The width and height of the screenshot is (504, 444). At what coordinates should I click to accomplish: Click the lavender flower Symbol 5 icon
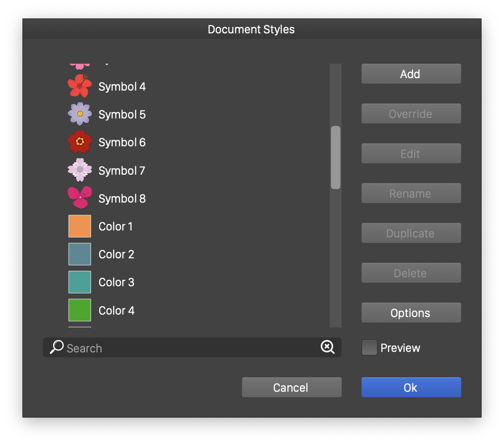[x=80, y=114]
